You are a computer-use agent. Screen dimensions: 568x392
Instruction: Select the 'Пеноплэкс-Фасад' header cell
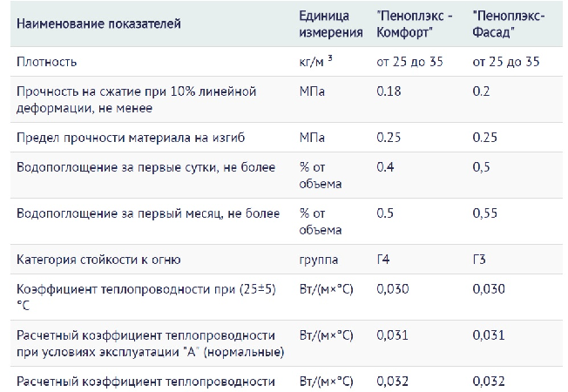point(508,24)
